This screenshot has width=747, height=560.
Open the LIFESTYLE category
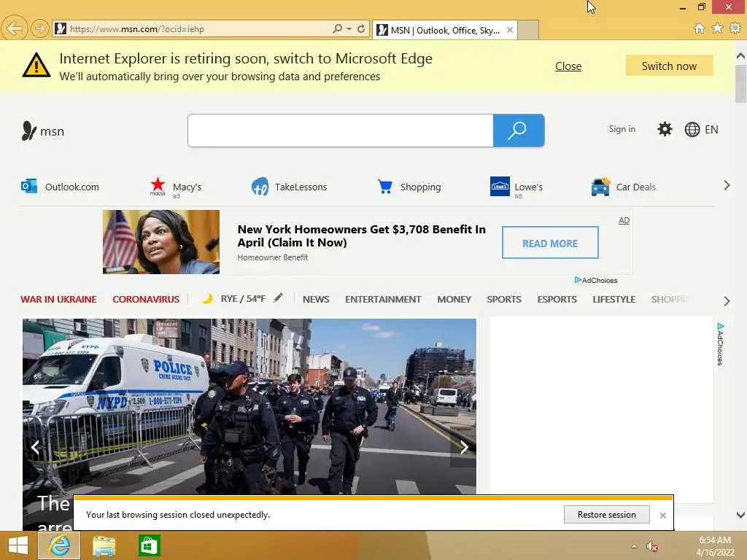point(614,300)
